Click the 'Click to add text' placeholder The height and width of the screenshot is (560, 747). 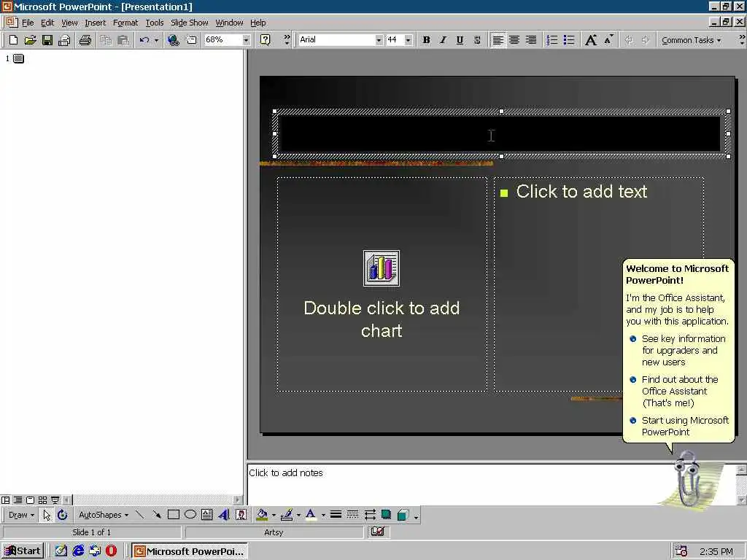[x=581, y=192]
